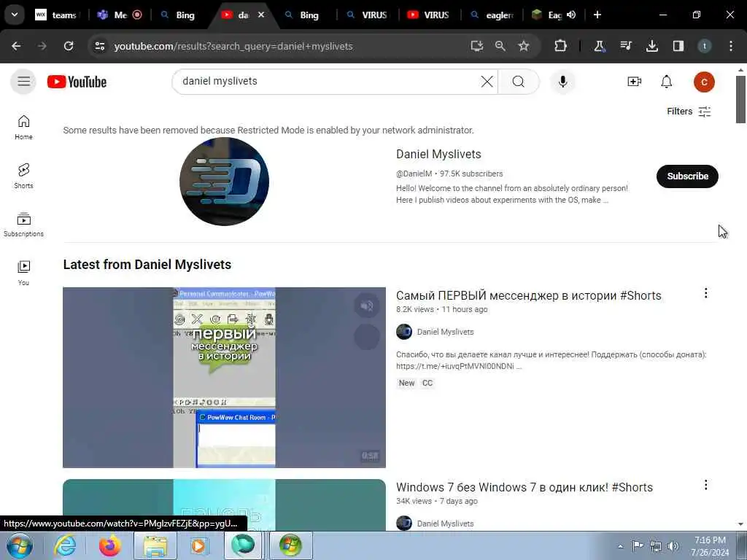This screenshot has width=747, height=560.
Task: View site information icon in address bar
Action: click(99, 46)
